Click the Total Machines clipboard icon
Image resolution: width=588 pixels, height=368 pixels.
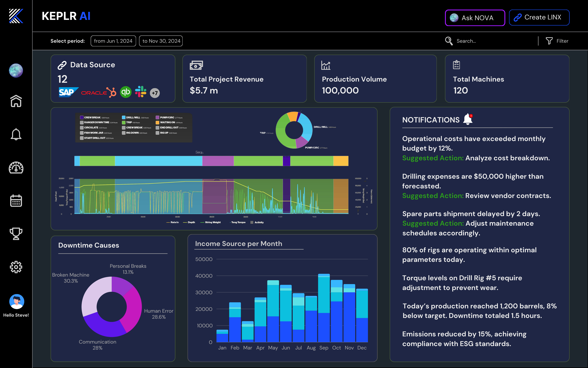[456, 65]
